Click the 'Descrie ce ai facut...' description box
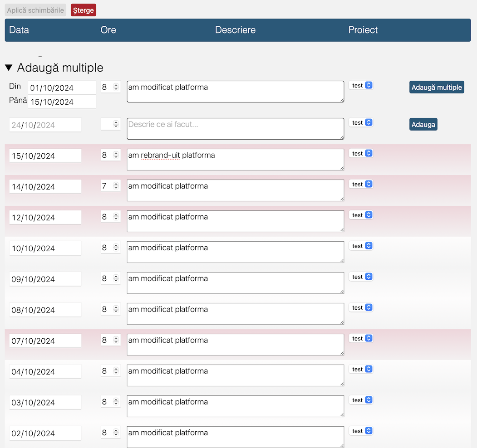This screenshot has height=448, width=477. 236,129
